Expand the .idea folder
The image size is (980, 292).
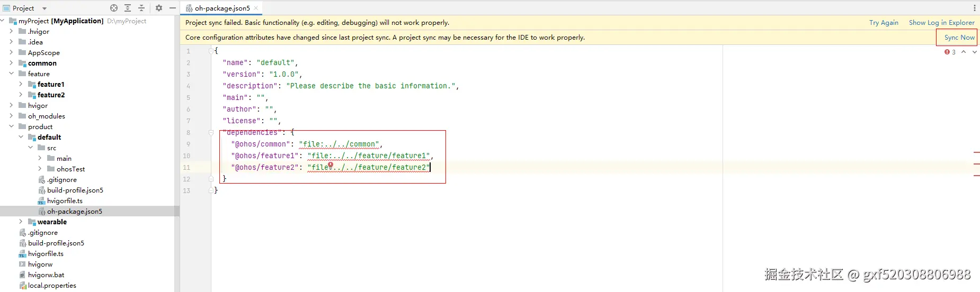[11, 42]
